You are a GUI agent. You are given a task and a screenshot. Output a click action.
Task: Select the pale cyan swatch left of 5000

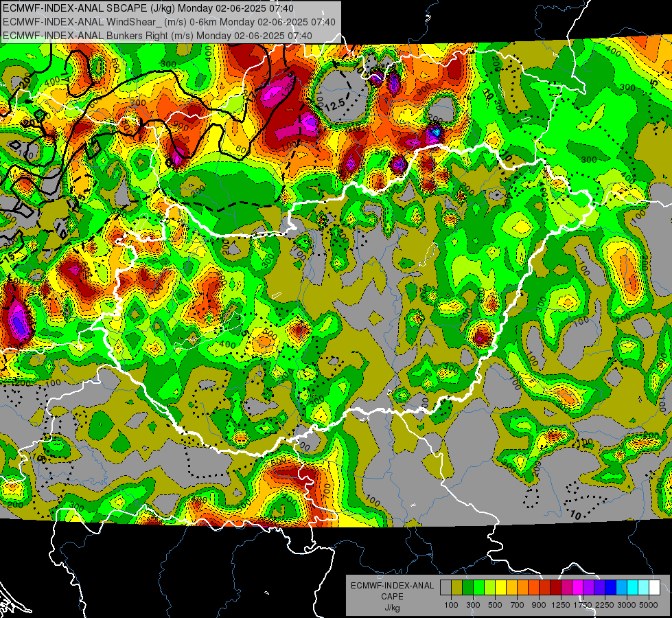click(x=644, y=588)
